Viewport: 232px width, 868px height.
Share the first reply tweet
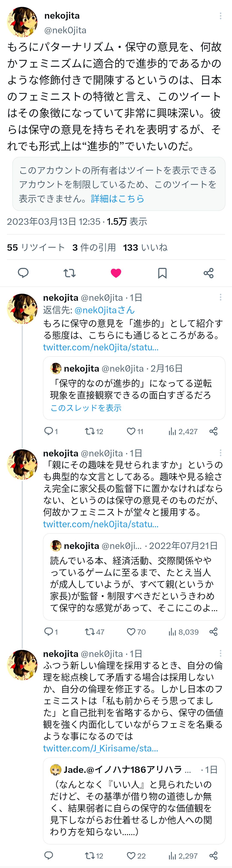tap(213, 431)
